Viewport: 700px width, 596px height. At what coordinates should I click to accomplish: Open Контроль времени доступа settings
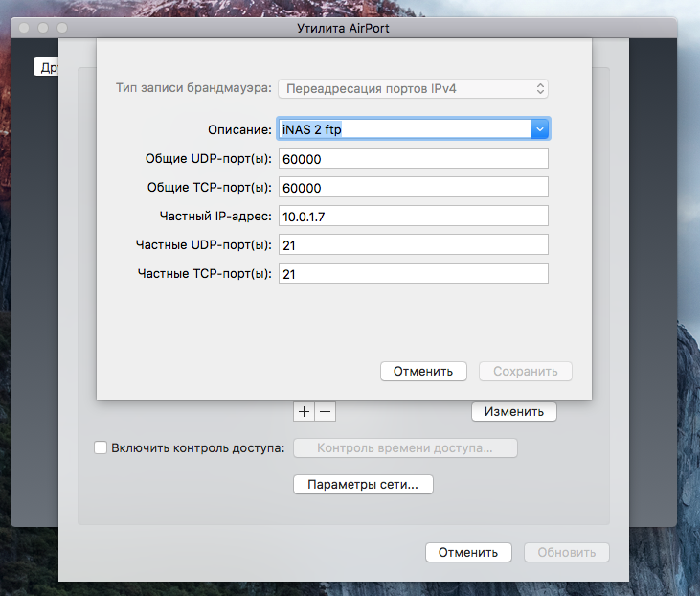tap(405, 448)
